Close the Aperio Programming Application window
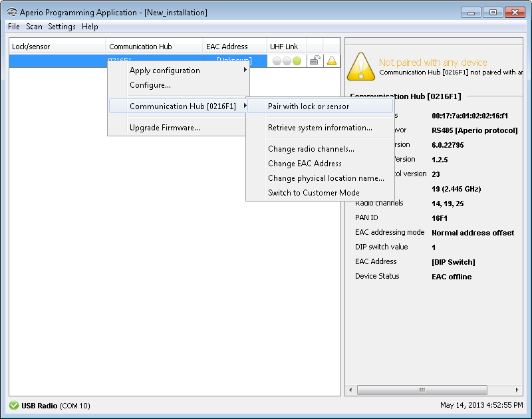Screen dimensions: 532x419 click(515, 13)
